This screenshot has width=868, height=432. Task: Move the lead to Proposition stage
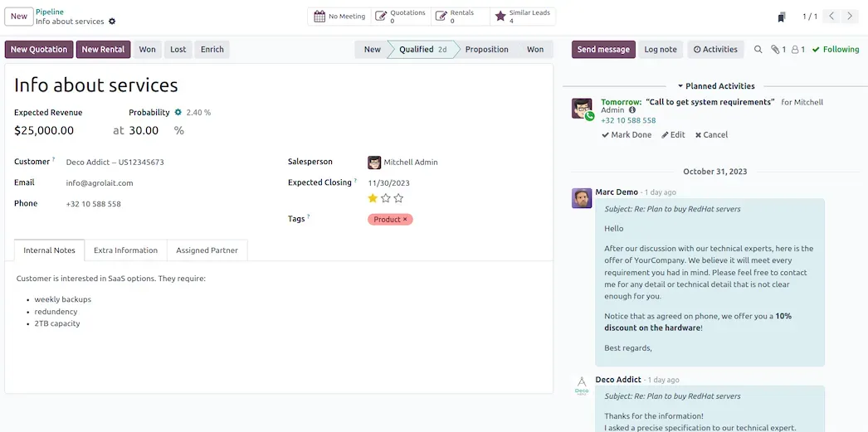pos(486,50)
